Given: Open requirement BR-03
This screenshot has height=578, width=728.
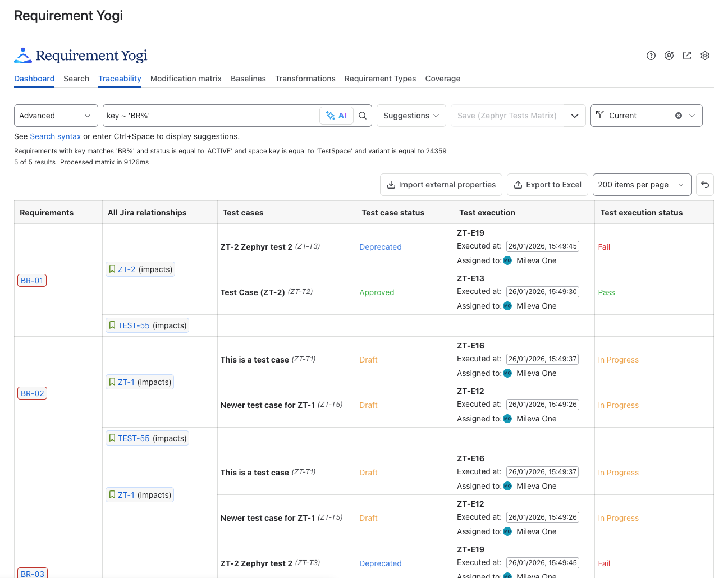Looking at the screenshot, I should pyautogui.click(x=33, y=574).
